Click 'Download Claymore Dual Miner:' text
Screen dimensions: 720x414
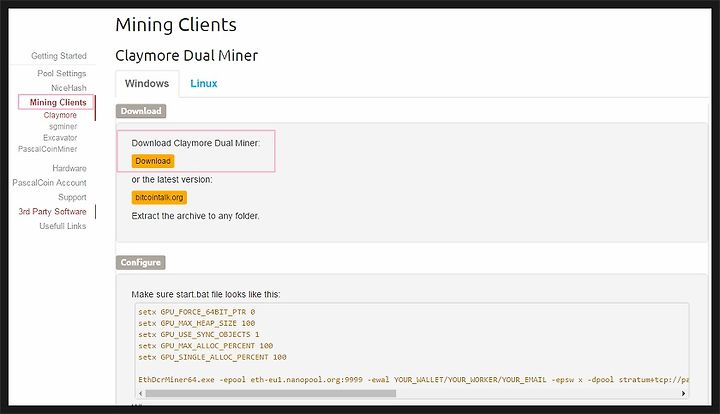point(196,143)
